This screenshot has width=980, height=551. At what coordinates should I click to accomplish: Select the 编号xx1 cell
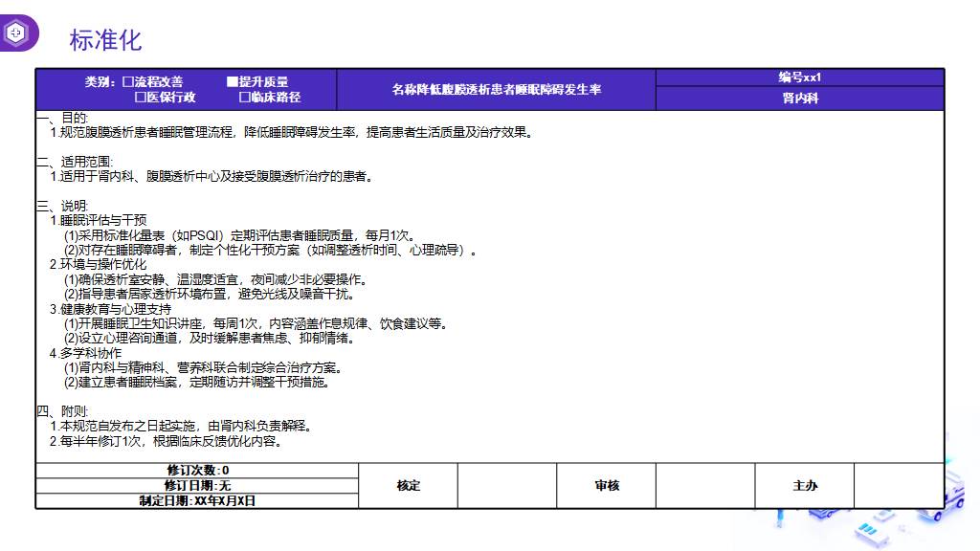point(799,77)
